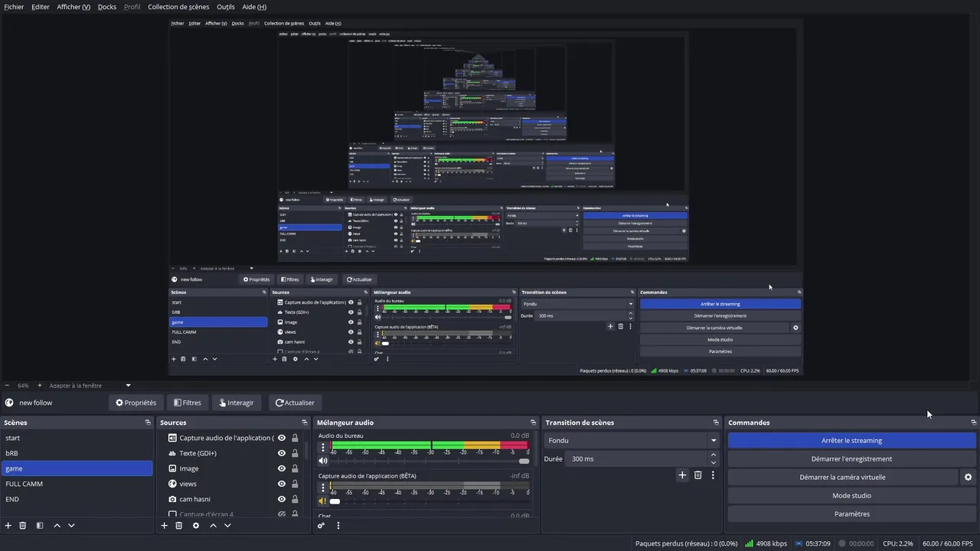Image resolution: width=980 pixels, height=551 pixels.
Task: Hide the Capture audio de l'application source
Action: coord(282,438)
